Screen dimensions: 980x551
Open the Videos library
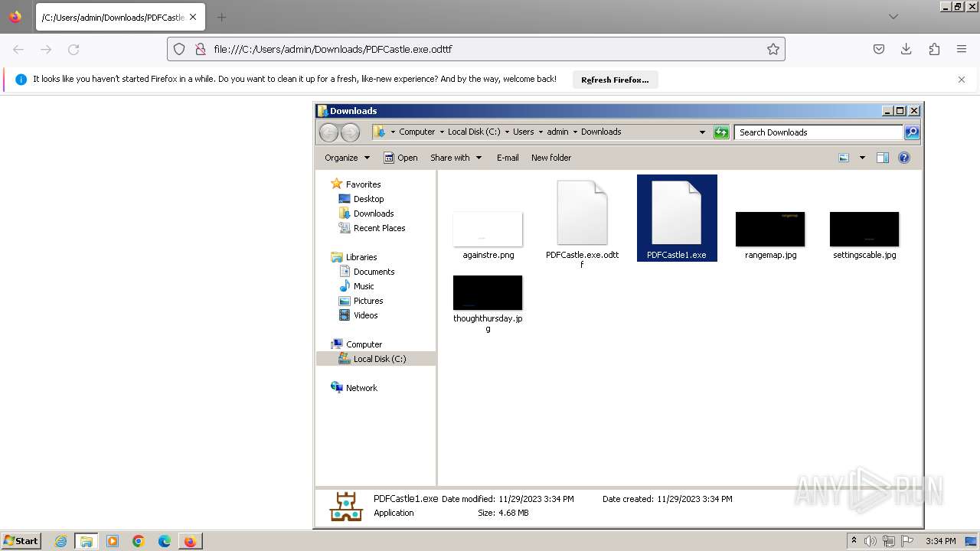pos(365,315)
